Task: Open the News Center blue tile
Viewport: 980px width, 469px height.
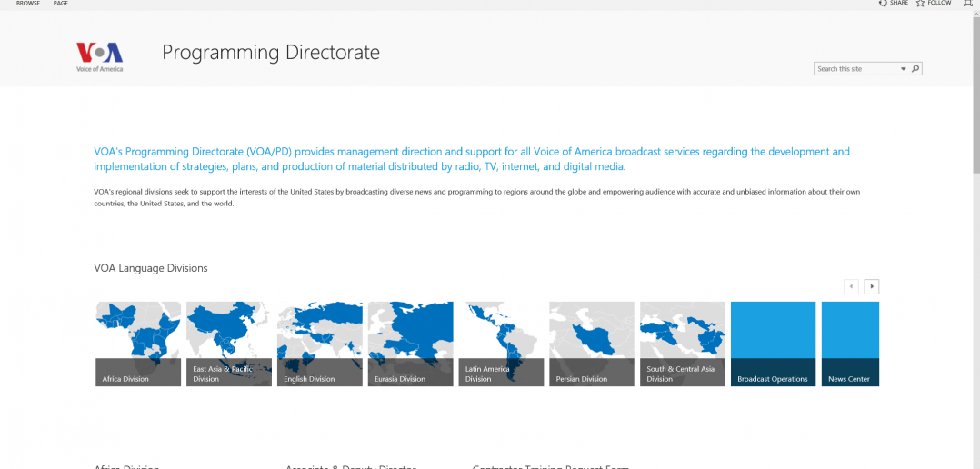Action: pyautogui.click(x=850, y=344)
